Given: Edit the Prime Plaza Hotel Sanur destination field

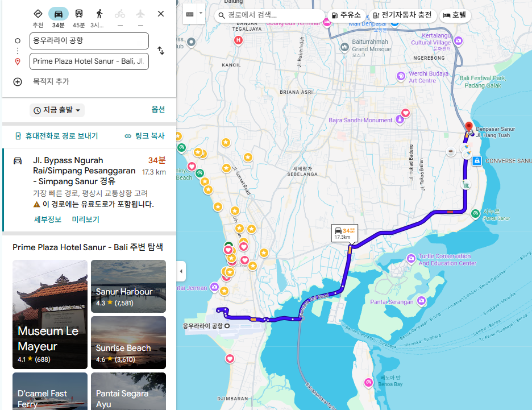Looking at the screenshot, I should (89, 61).
